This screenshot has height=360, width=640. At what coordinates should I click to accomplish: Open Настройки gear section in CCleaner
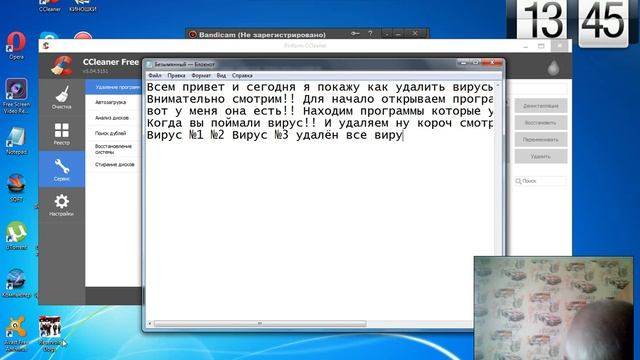(x=62, y=205)
